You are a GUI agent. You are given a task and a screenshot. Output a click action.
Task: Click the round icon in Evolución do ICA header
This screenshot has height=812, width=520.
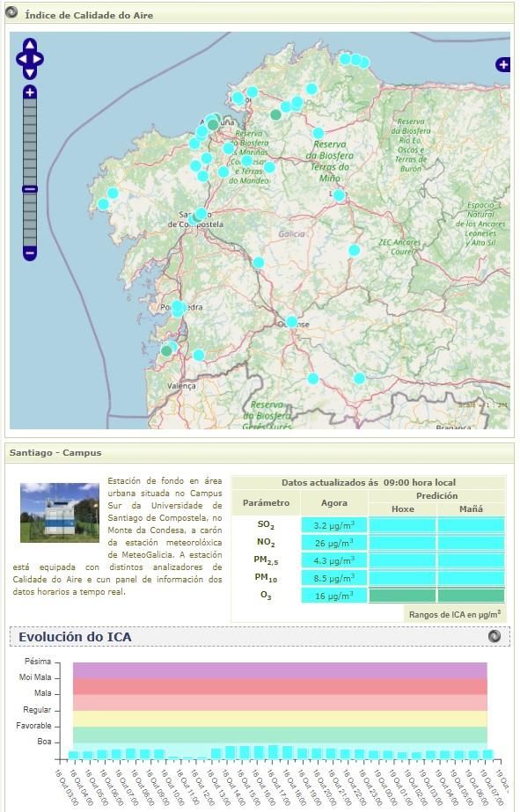(x=494, y=635)
